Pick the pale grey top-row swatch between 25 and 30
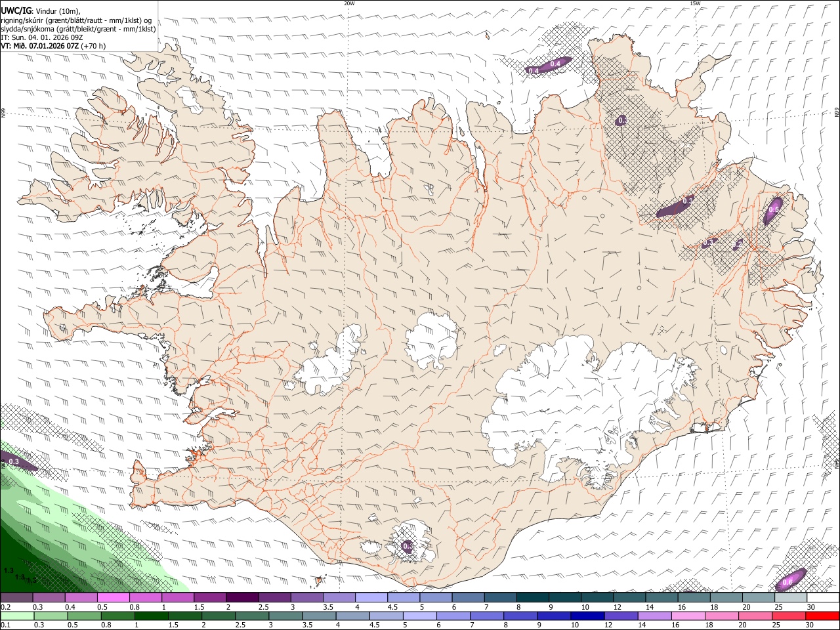 pos(790,598)
